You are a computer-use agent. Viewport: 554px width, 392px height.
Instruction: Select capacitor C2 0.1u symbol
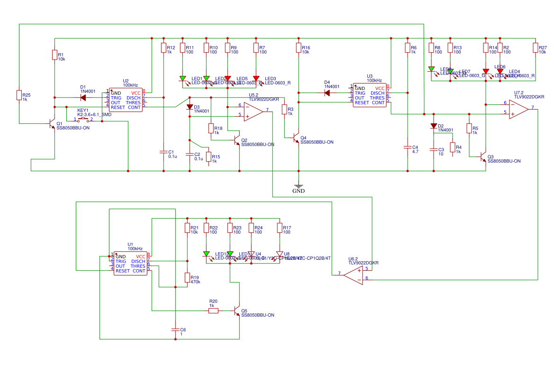(190, 155)
